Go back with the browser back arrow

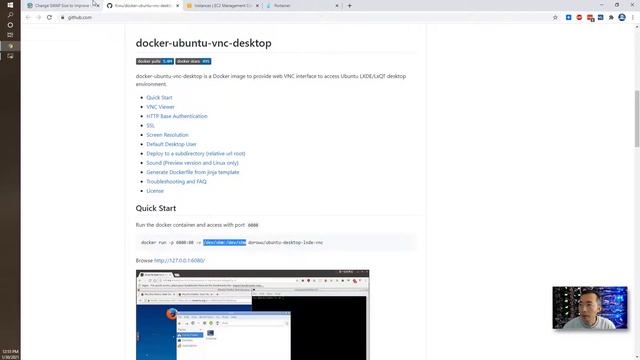tap(28, 18)
